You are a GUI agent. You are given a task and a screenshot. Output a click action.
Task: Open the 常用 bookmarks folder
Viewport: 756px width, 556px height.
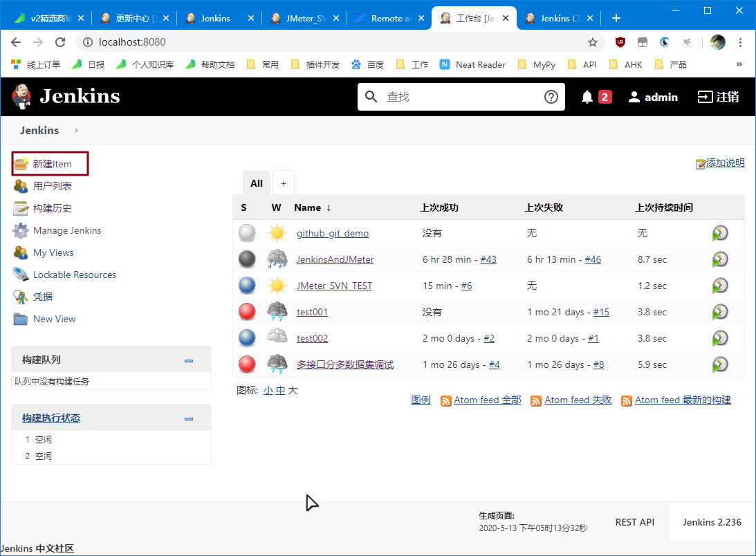click(x=262, y=64)
